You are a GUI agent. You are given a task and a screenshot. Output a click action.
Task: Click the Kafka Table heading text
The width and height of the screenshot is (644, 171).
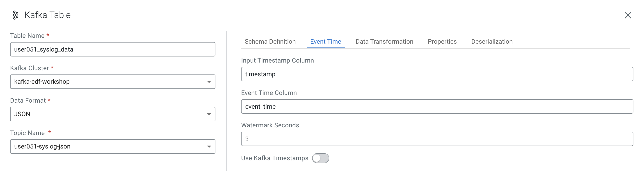coord(48,15)
